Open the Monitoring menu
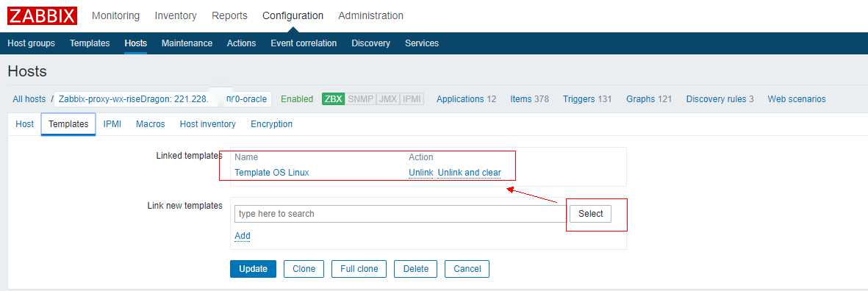This screenshot has width=868, height=291. pyautogui.click(x=115, y=15)
